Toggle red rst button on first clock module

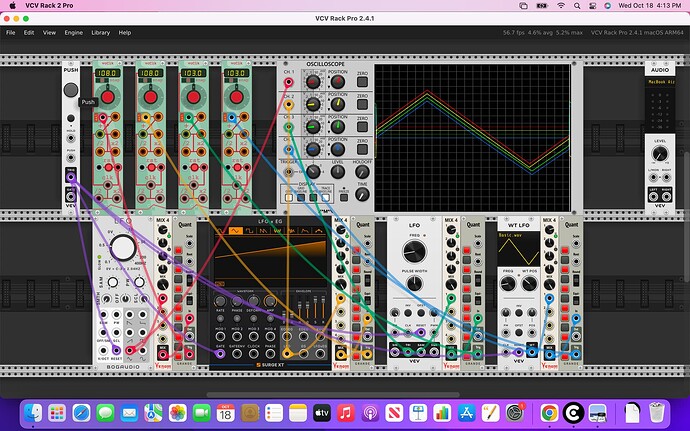coord(109,167)
